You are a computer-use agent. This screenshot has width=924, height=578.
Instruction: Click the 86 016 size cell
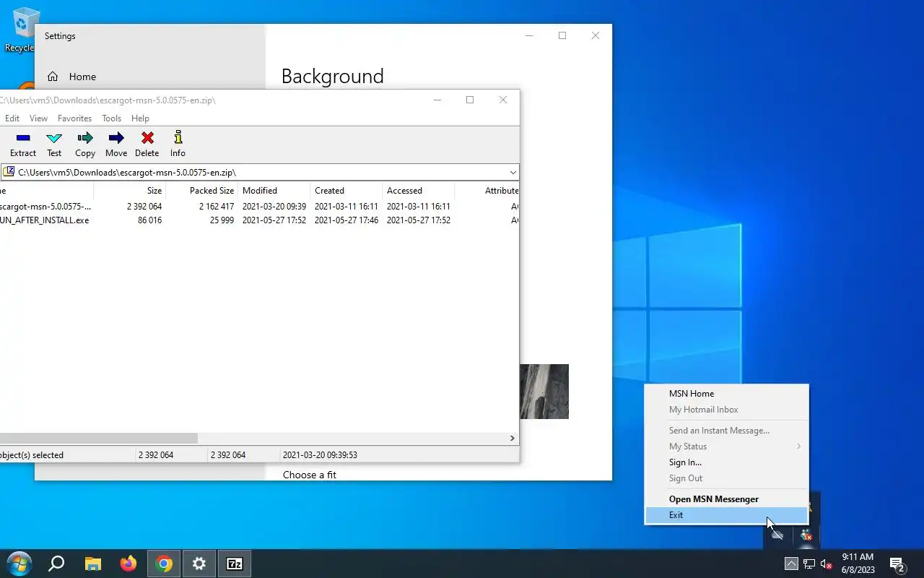150,220
